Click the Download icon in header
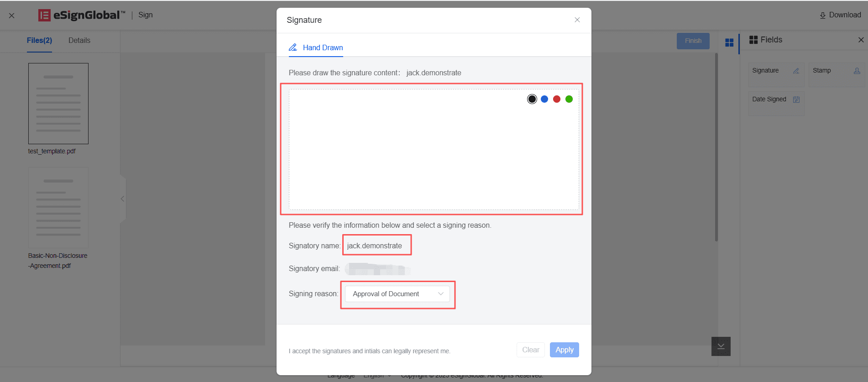 (x=822, y=16)
